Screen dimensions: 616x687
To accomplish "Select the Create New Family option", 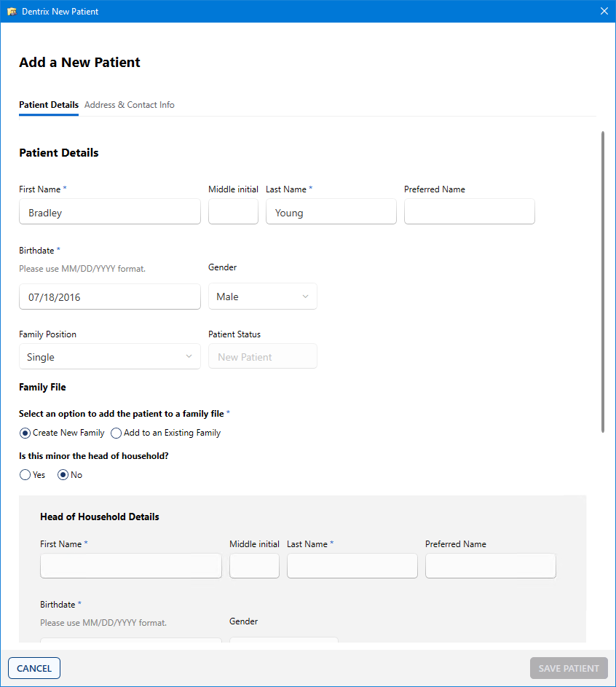I will pos(24,433).
